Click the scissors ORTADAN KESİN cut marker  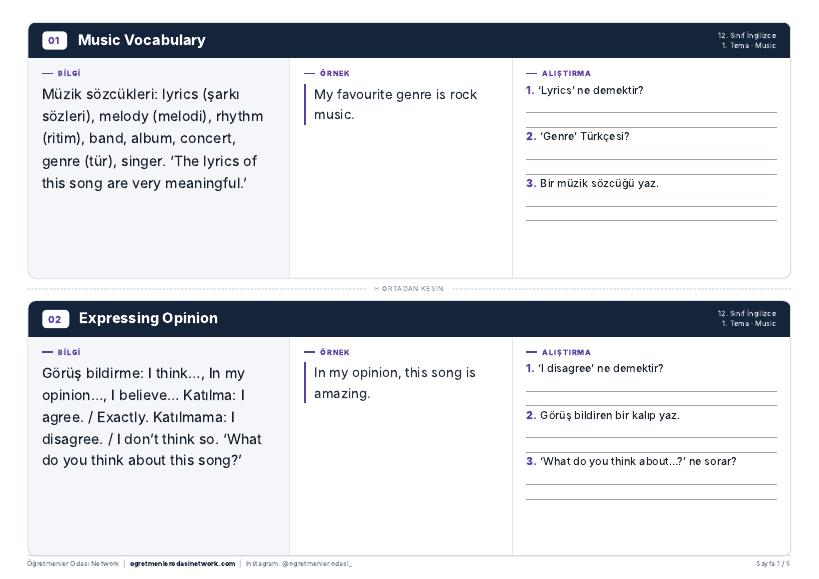point(408,289)
